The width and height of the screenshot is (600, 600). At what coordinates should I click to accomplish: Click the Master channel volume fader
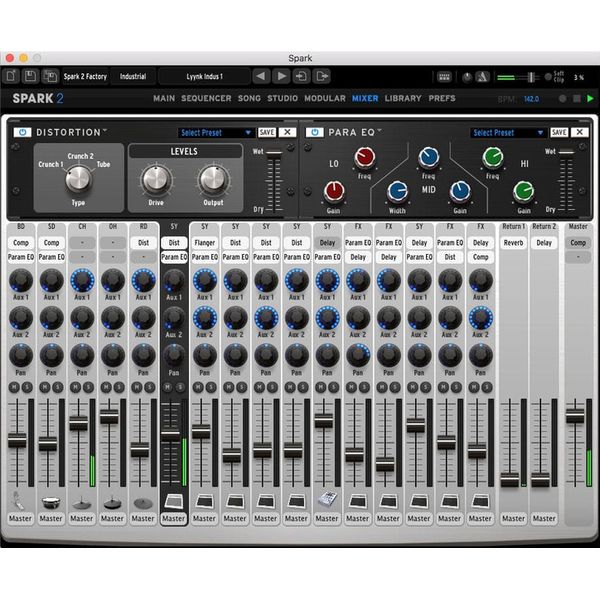[575, 416]
